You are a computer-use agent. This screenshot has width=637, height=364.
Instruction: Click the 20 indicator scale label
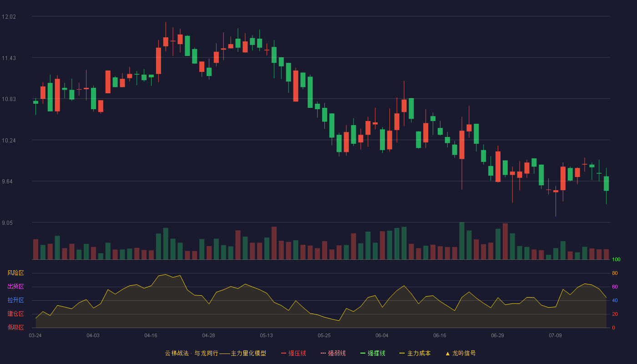tap(615, 314)
